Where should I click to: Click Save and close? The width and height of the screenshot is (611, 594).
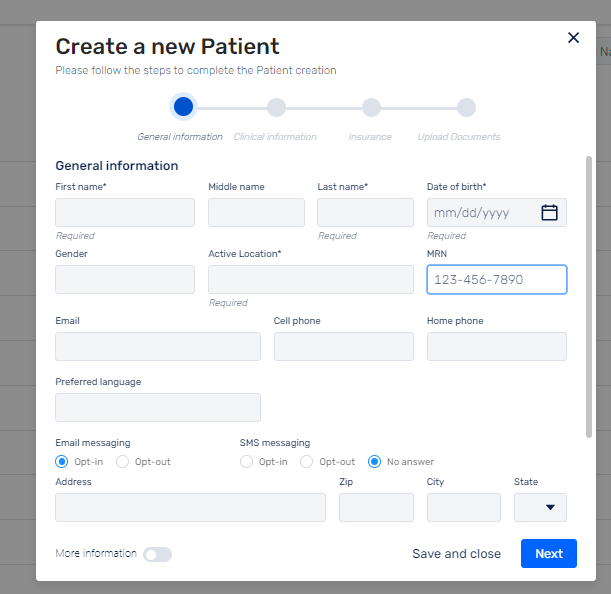(456, 553)
